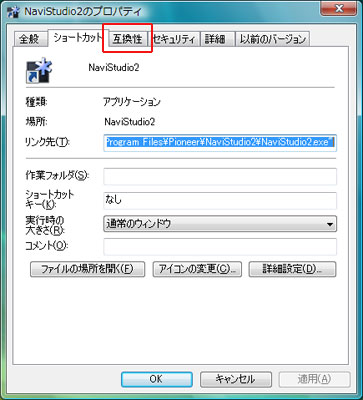Click the NaviStudio2のプロパティ title text
This screenshot has height=400, width=363.
(83, 12)
